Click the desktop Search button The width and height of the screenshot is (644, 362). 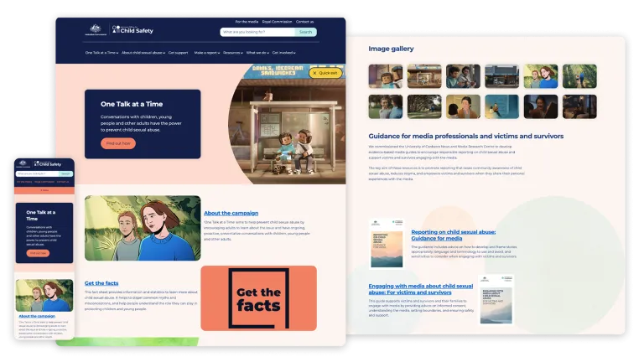click(305, 32)
